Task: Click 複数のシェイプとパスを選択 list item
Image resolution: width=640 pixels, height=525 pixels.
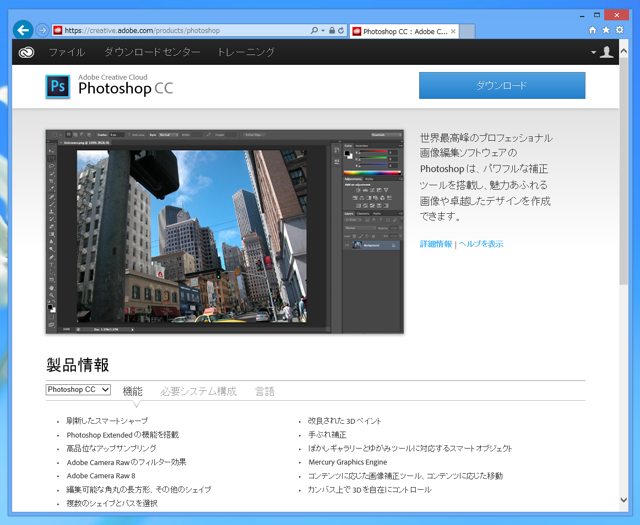Action: pos(112,503)
